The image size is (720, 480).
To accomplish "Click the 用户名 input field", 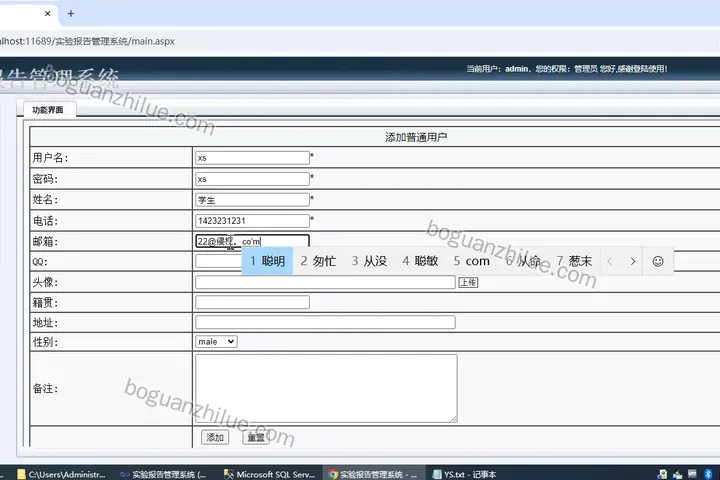I will (x=252, y=158).
